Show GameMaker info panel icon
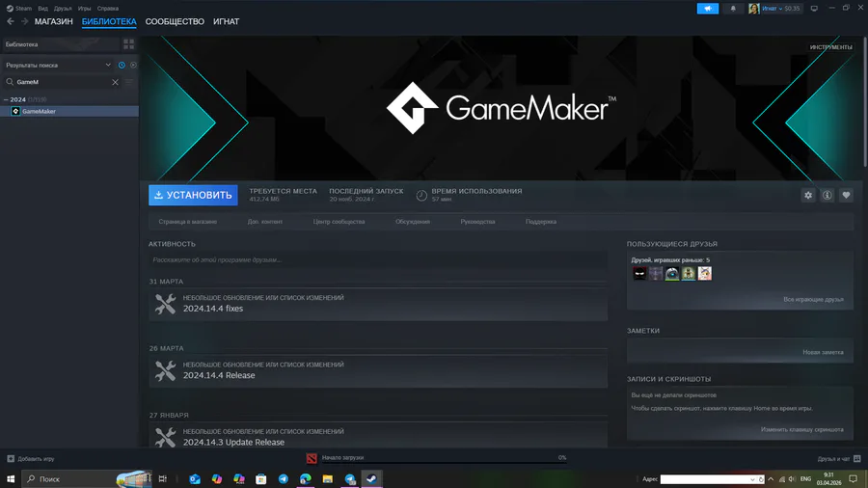The height and width of the screenshot is (488, 868). click(x=827, y=195)
